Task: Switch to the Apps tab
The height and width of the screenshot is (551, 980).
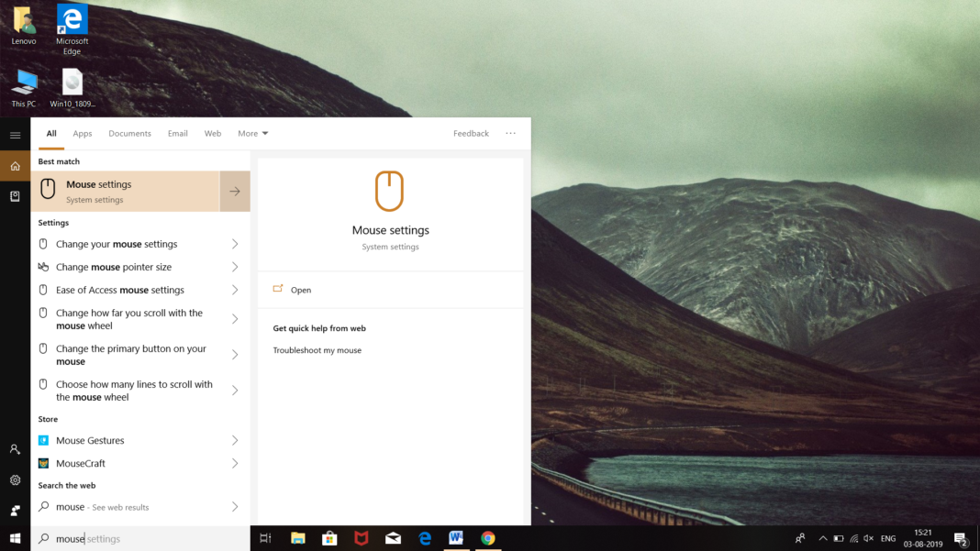Action: pyautogui.click(x=82, y=133)
